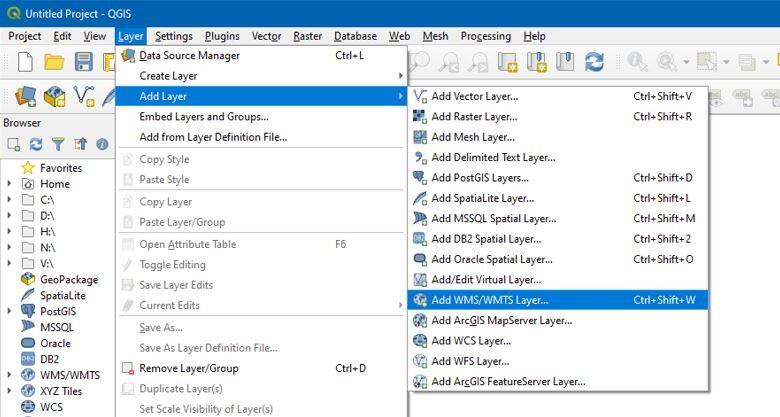The width and height of the screenshot is (780, 417).
Task: Choose Add ArcGIS FeatureServer Layer option
Action: pyautogui.click(x=558, y=382)
